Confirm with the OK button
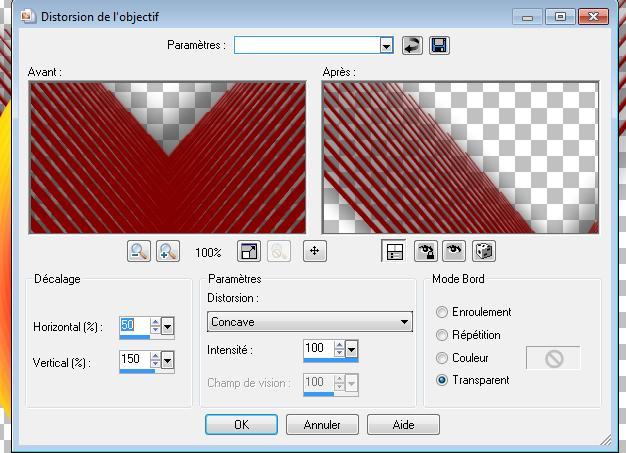 (x=242, y=424)
